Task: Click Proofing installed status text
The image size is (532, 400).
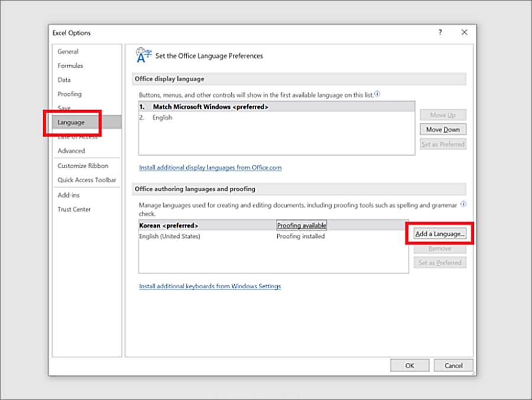Action: coord(301,236)
